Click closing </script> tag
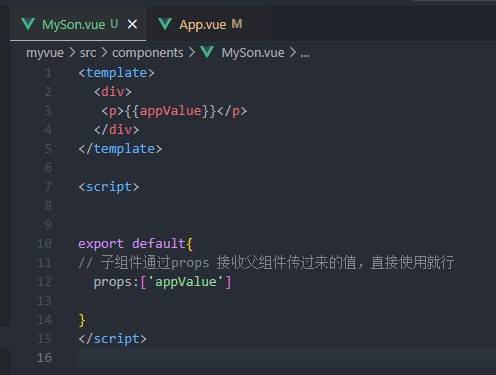 113,339
